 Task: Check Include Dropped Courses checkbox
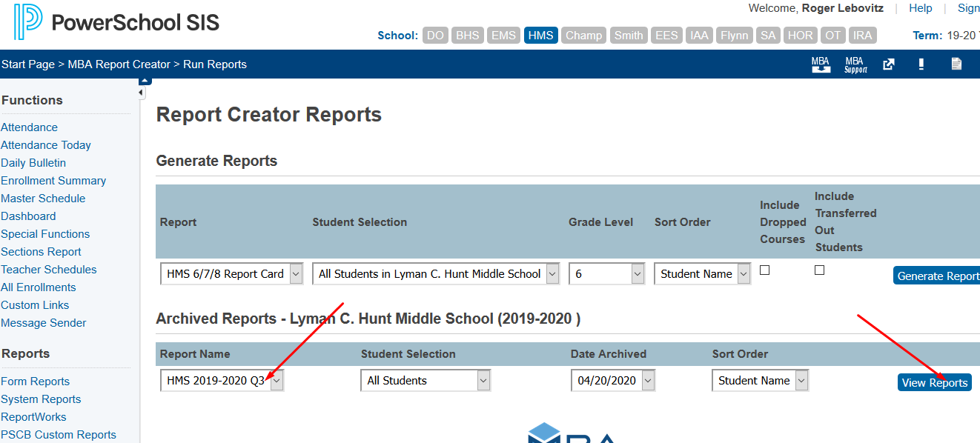[x=765, y=270]
